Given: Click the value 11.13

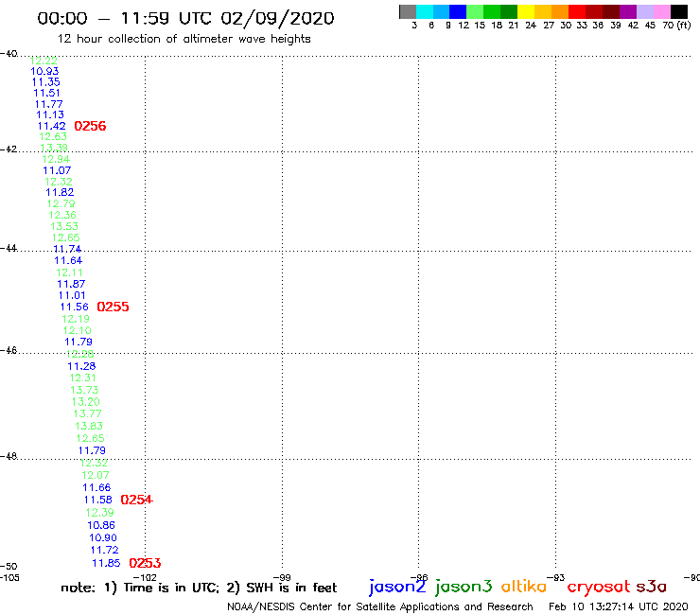Looking at the screenshot, I should click(x=50, y=114).
